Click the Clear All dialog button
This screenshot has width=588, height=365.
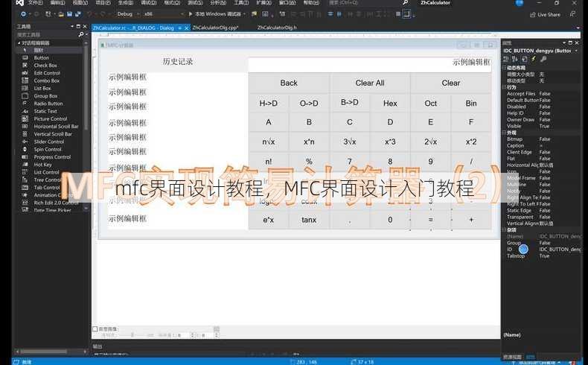pyautogui.click(x=370, y=83)
